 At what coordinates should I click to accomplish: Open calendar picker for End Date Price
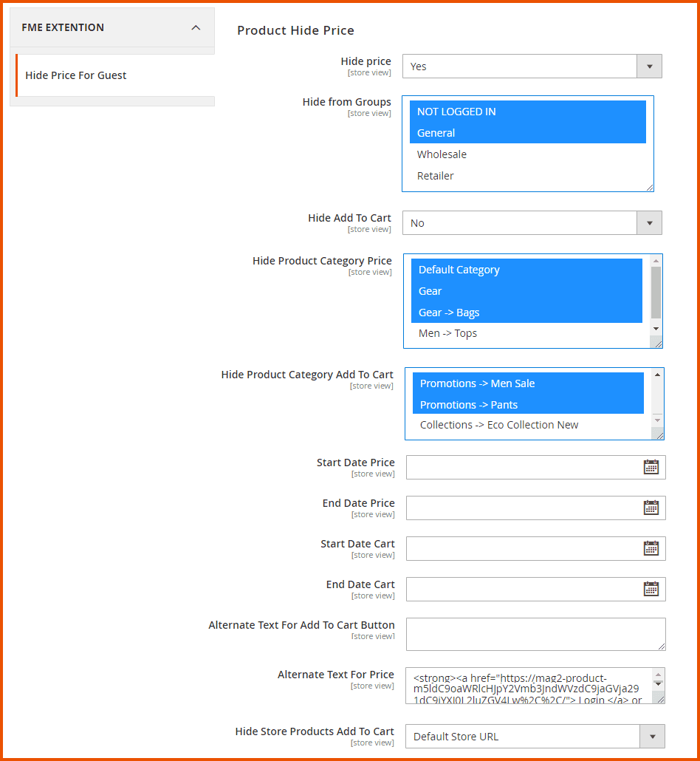coord(651,508)
